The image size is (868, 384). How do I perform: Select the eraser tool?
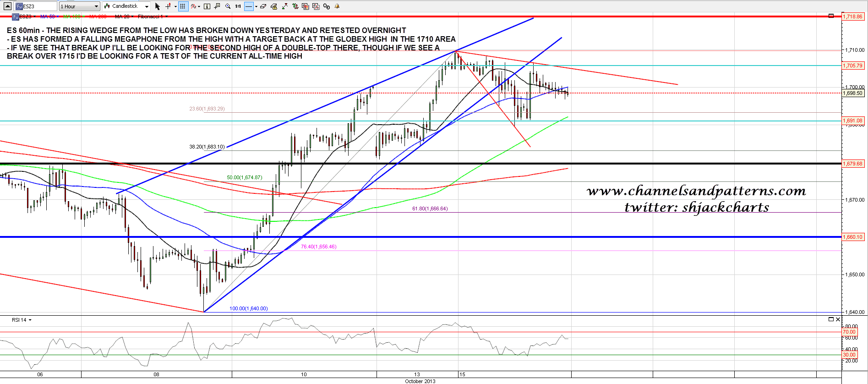(x=263, y=6)
